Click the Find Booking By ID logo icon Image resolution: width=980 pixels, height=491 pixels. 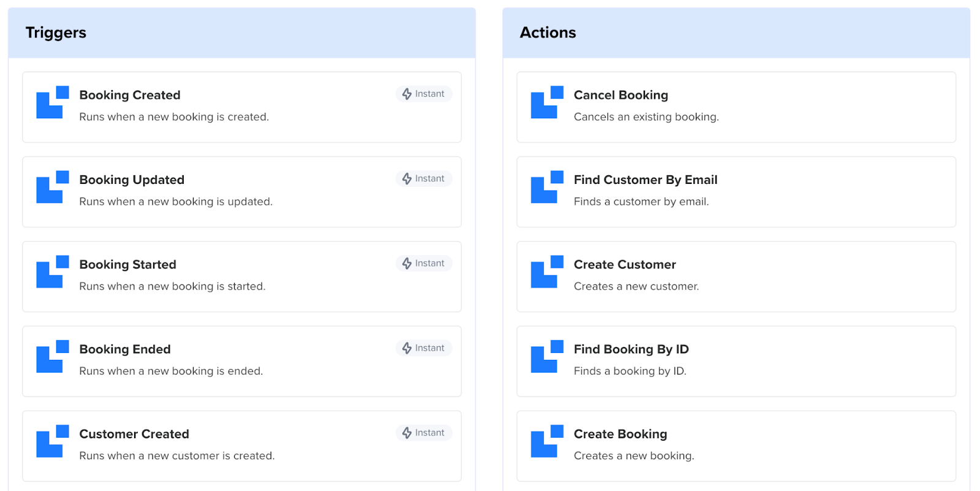(547, 356)
